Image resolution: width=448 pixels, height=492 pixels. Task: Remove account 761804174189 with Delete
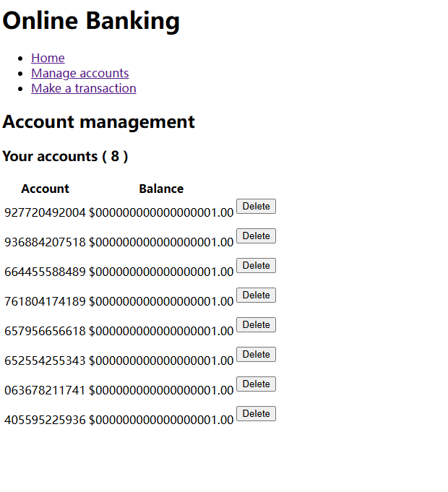click(256, 295)
